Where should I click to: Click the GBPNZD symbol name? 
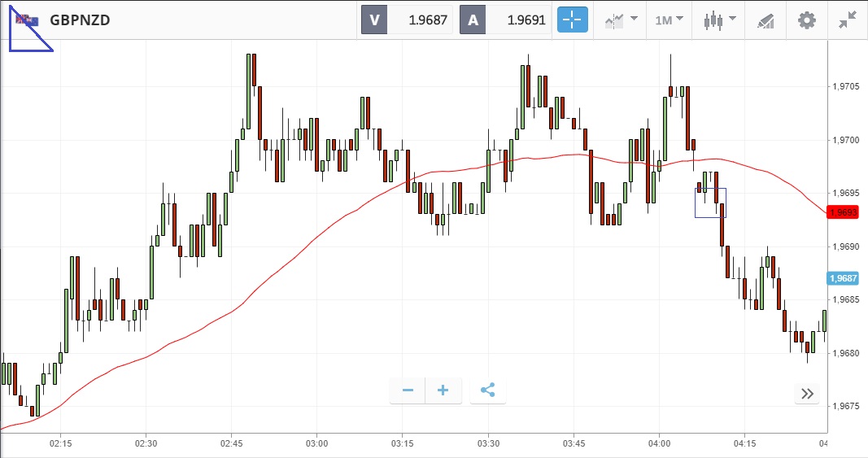click(80, 20)
